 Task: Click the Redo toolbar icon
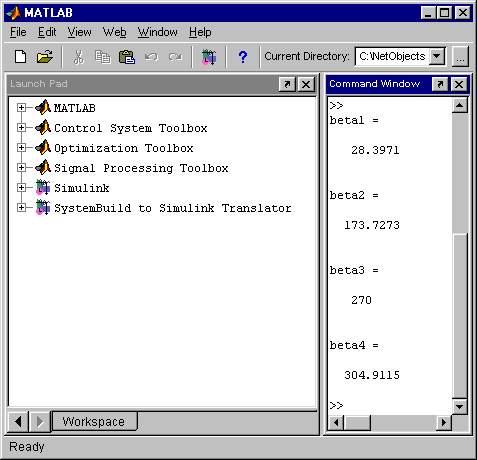pyautogui.click(x=175, y=57)
